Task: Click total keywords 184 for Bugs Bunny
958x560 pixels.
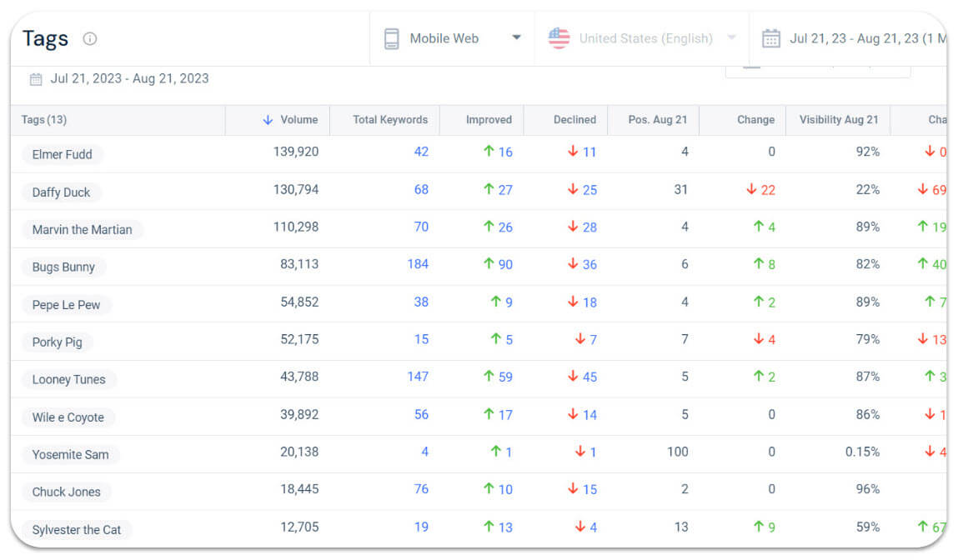Action: (418, 264)
